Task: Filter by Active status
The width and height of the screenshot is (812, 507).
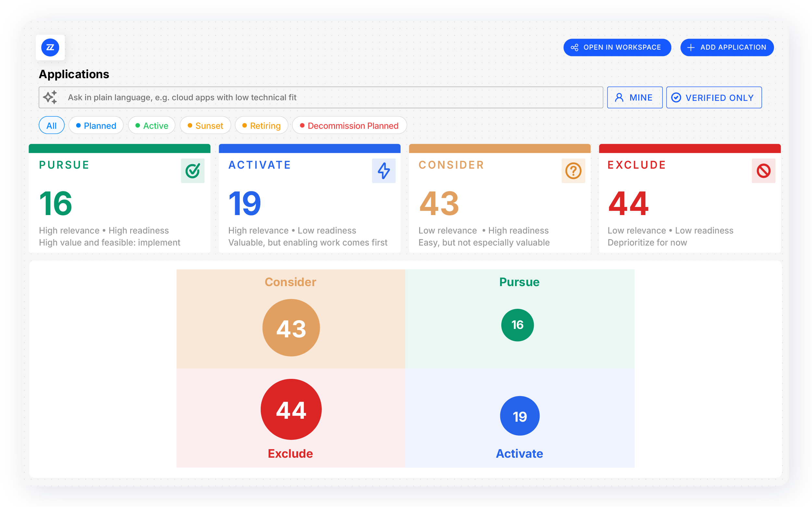Action: coord(152,126)
